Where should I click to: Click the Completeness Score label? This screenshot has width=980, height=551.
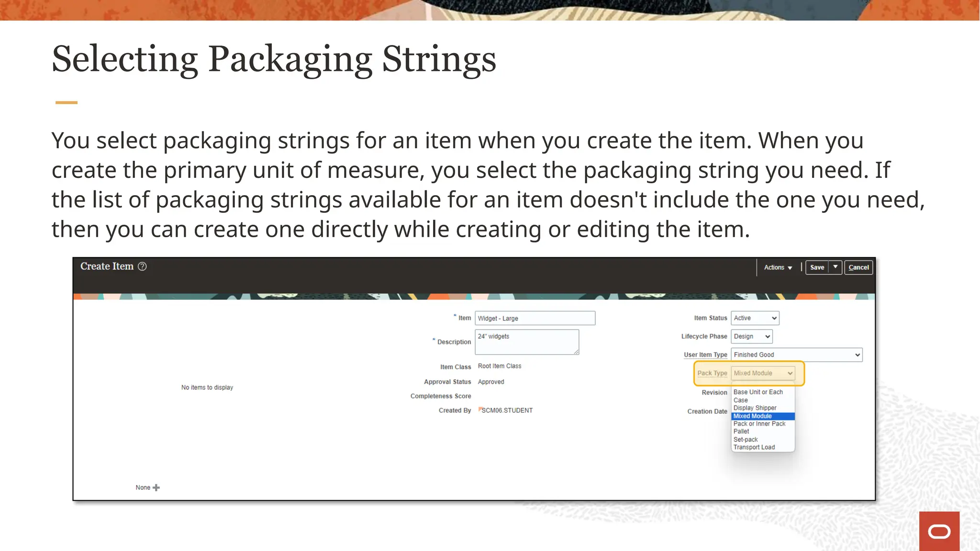(441, 396)
